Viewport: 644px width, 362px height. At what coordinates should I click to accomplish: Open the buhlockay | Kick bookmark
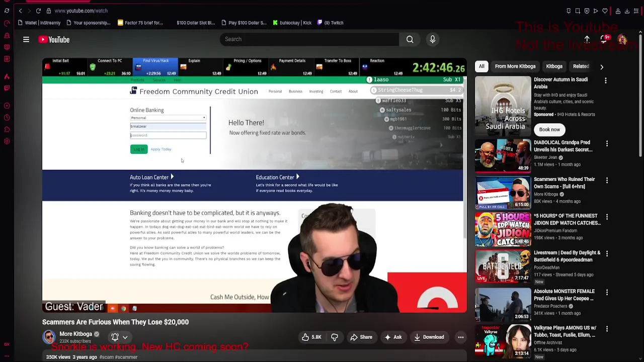[292, 23]
